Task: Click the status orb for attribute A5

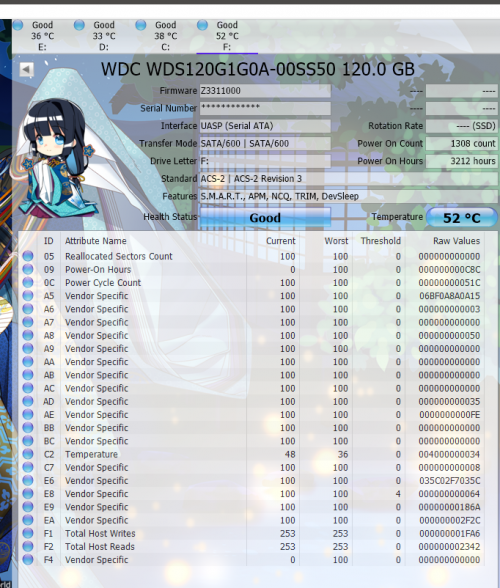Action: pos(28,296)
